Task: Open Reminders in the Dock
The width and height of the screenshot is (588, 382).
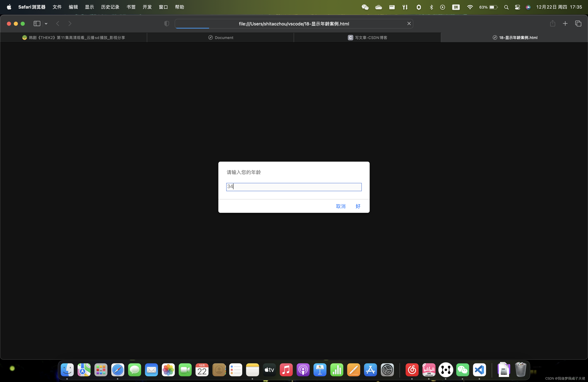Action: coord(236,370)
